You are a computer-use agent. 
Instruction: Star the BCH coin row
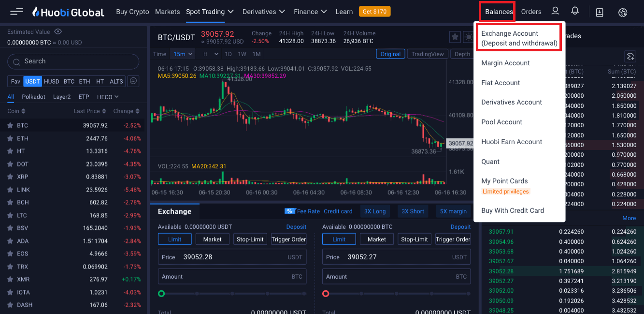point(10,202)
